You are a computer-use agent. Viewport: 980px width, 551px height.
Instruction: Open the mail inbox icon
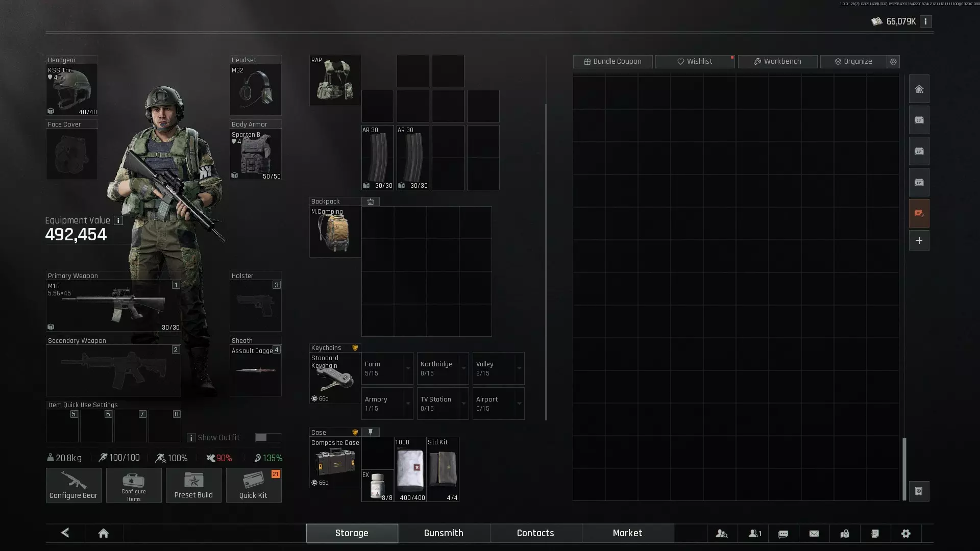pos(814,533)
